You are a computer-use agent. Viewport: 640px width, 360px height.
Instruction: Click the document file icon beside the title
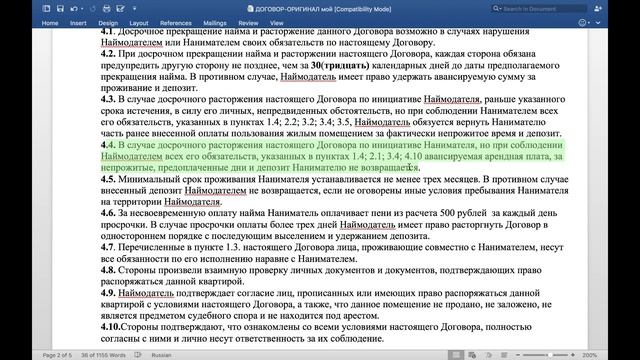click(x=250, y=9)
